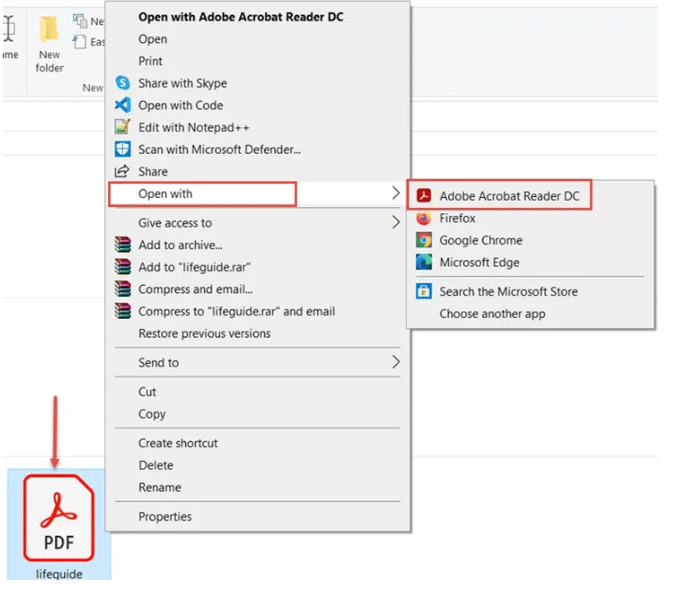Pick Microsoft Edge in the submenu
700x612 pixels.
530,262
